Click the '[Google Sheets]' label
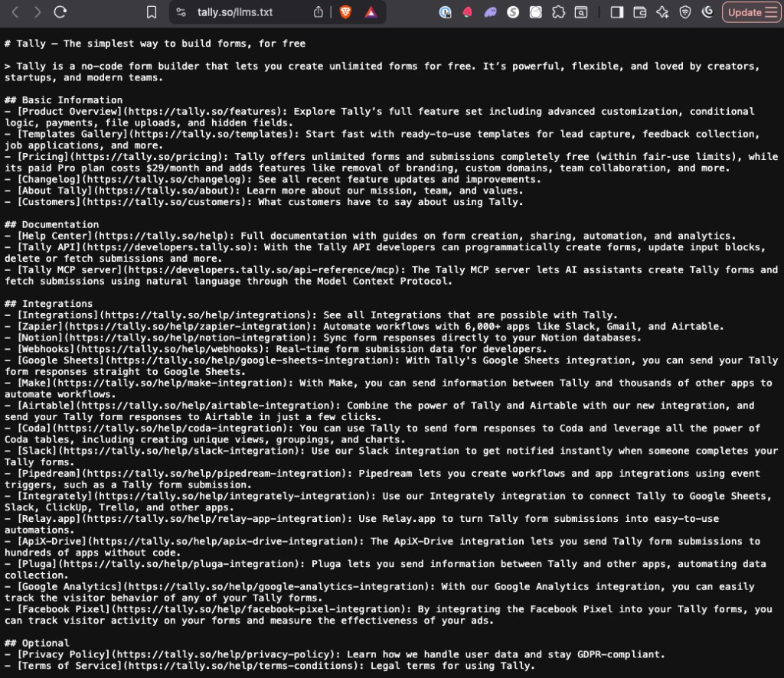 pyautogui.click(x=60, y=360)
